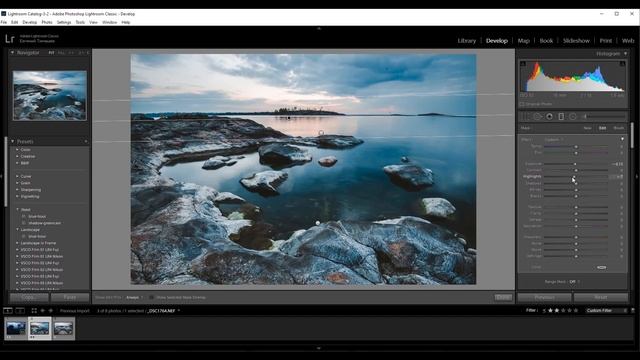Image resolution: width=640 pixels, height=360 pixels.
Task: Select the Crop Overlay tool icon
Action: coord(525,117)
